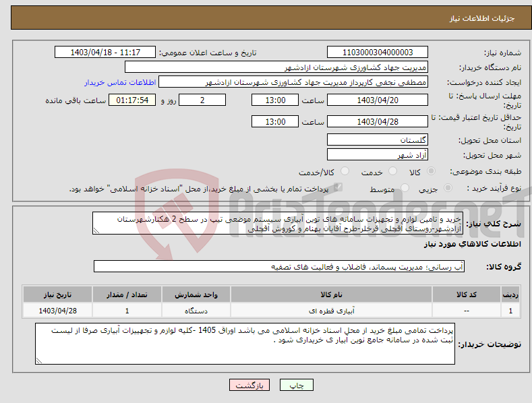Image resolution: width=532 pixels, height=403 pixels.
Task: Click the description text area resize handle
Action: (96, 230)
